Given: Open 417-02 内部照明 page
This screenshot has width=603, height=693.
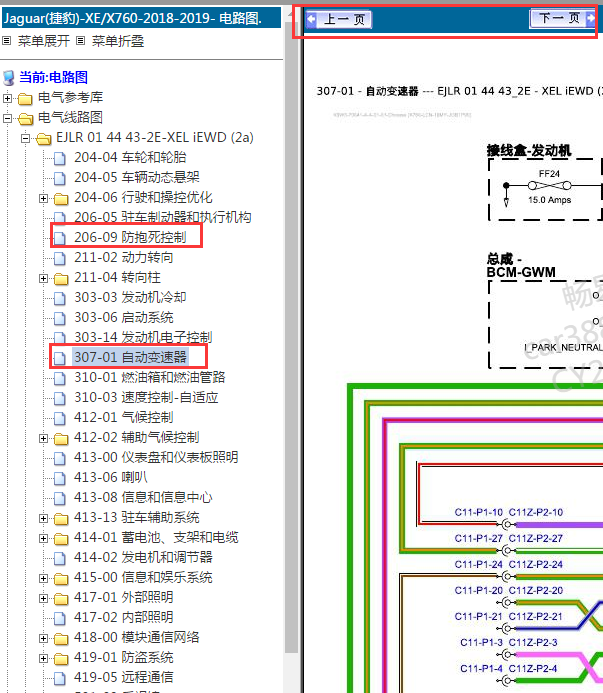Looking at the screenshot, I should coord(123,617).
